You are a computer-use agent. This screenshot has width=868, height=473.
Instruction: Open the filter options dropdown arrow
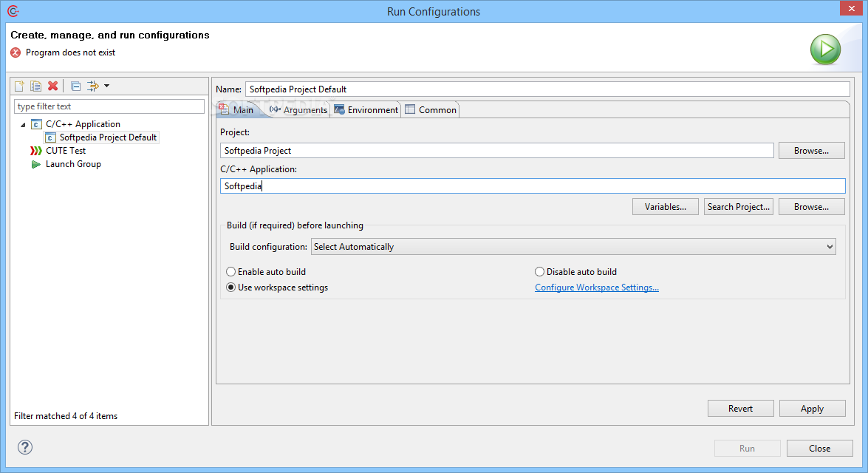coord(107,86)
